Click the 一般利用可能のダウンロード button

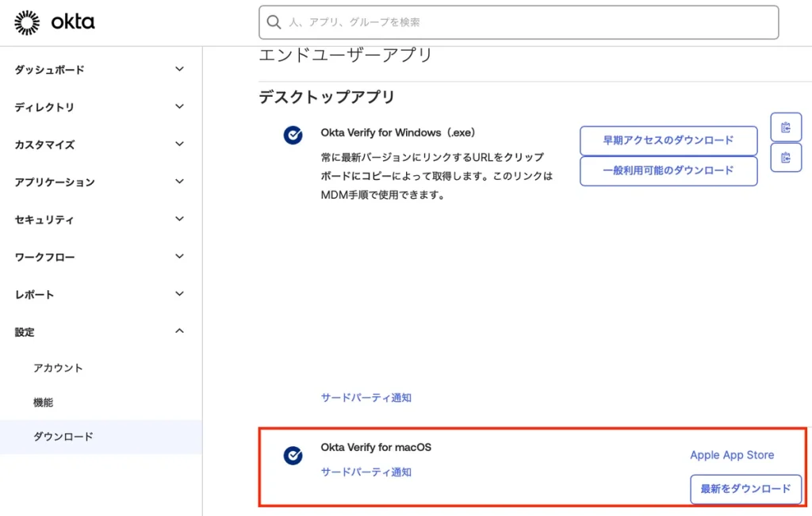pyautogui.click(x=668, y=171)
